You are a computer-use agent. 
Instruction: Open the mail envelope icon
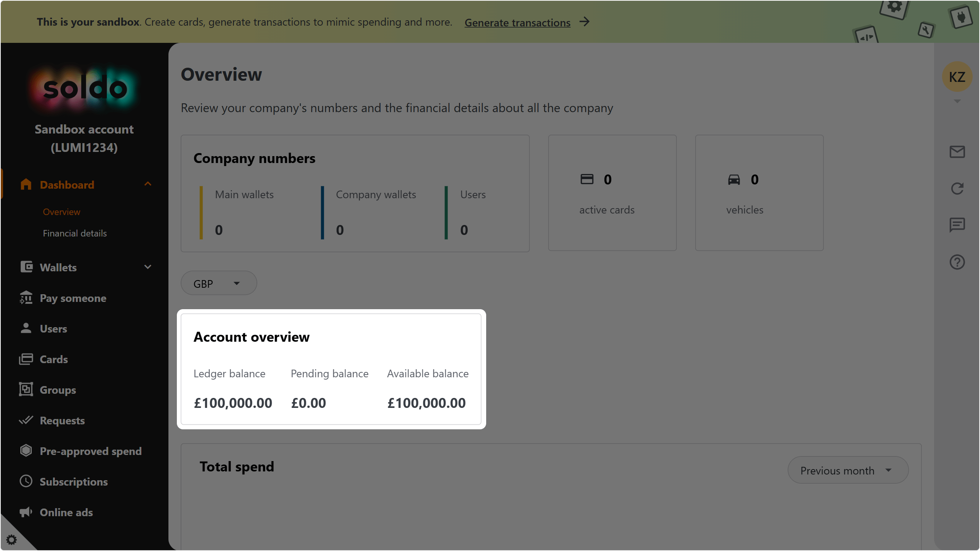[x=957, y=152]
